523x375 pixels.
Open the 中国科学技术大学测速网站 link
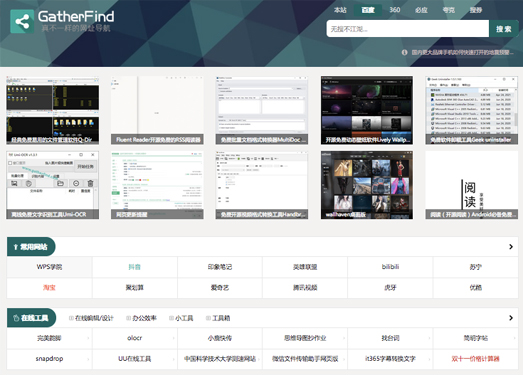tap(220, 359)
